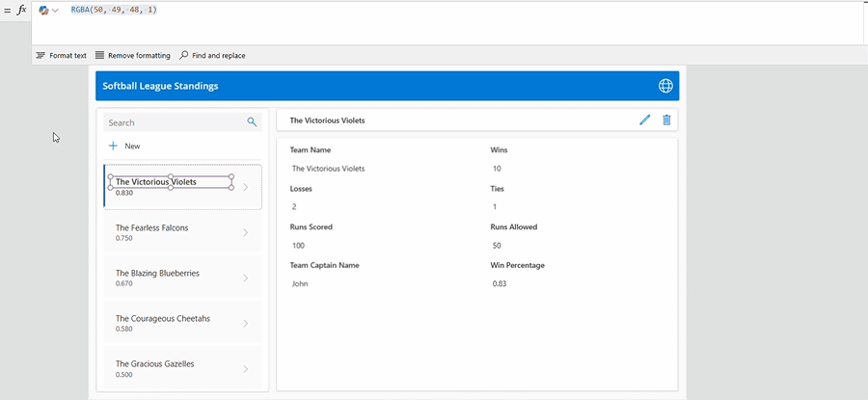Click Format text button

pyautogui.click(x=61, y=56)
